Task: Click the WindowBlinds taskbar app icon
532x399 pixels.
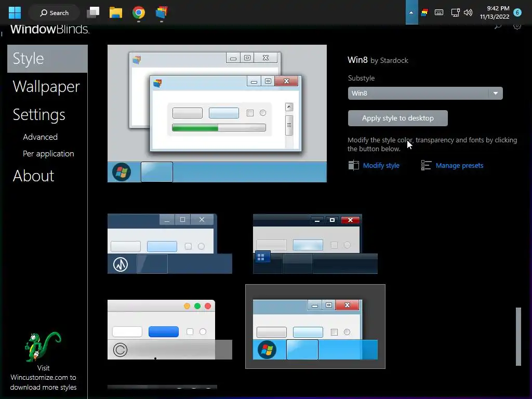Action: tap(162, 12)
